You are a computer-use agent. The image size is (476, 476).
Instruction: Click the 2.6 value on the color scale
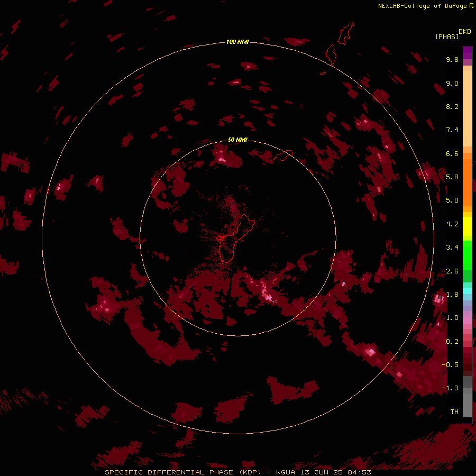452,271
